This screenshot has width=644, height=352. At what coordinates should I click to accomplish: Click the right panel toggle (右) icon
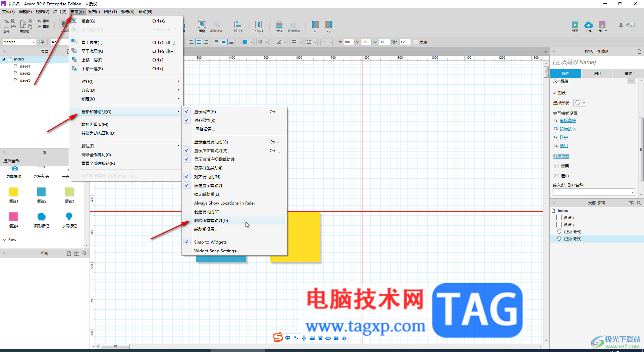pos(329,24)
